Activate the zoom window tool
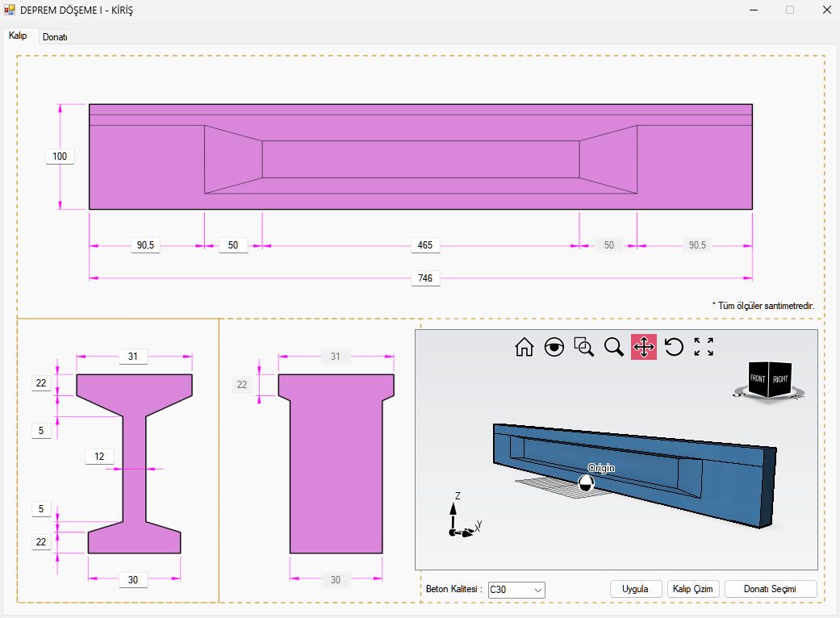This screenshot has height=618, width=840. [x=584, y=347]
